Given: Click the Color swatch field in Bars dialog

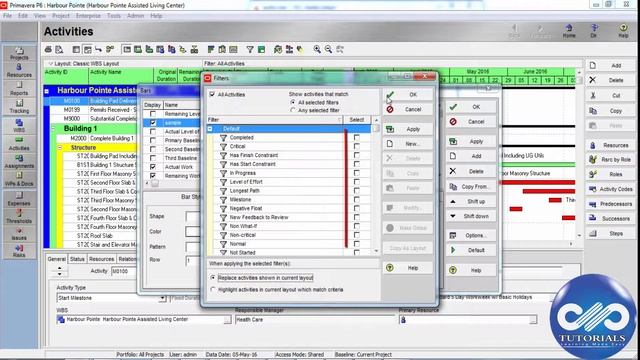Looking at the screenshot, I should [193, 231].
